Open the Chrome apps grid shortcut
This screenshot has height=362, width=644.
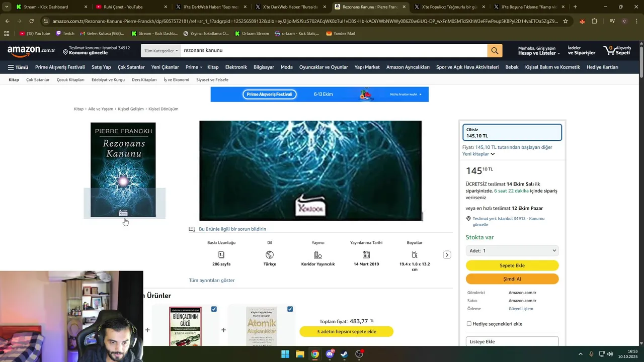tap(7, 33)
